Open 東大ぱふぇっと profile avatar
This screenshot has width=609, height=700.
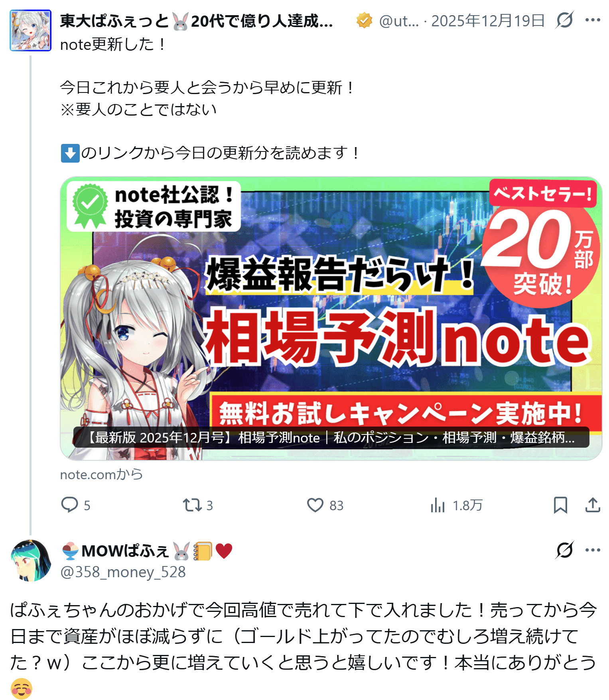click(31, 31)
